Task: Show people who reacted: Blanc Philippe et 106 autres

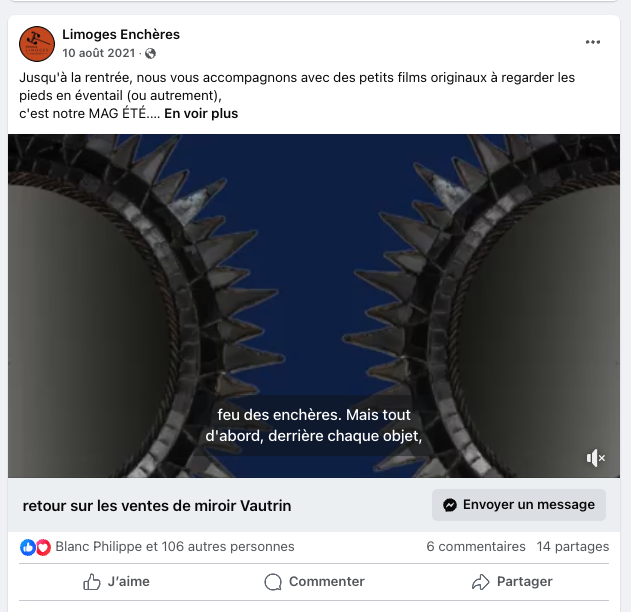Action: [175, 546]
